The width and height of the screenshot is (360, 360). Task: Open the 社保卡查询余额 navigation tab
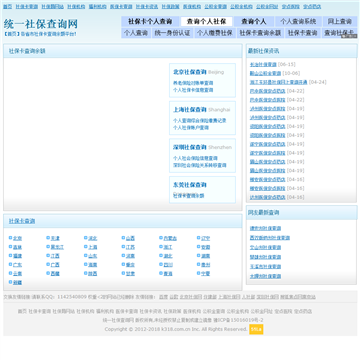coord(260,33)
